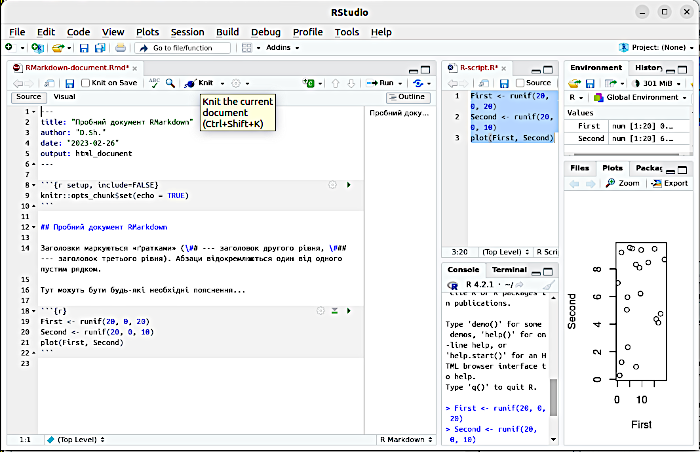
Task: Maximize the Console pane
Action: (x=548, y=272)
